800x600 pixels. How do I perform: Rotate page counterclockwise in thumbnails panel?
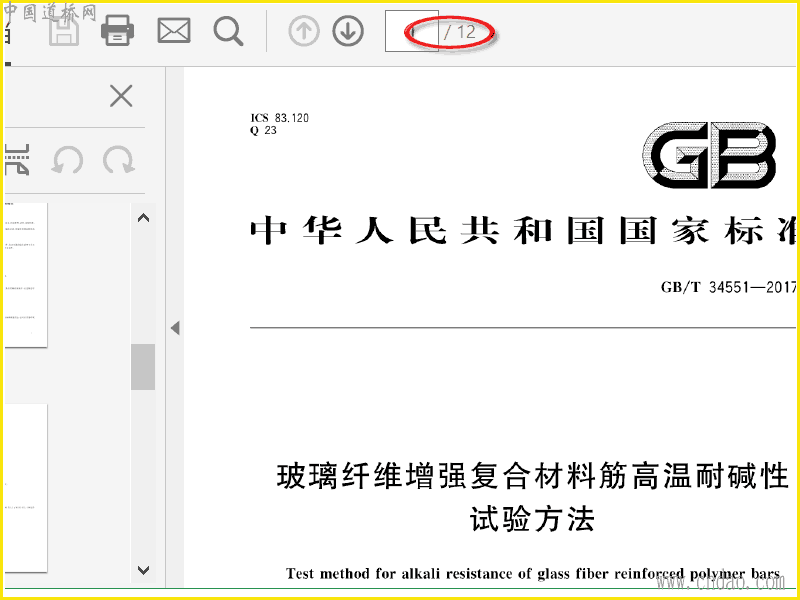coord(67,160)
